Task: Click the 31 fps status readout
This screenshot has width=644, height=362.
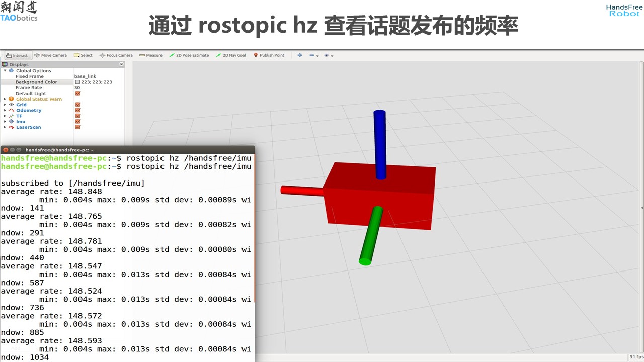Action: click(636, 357)
